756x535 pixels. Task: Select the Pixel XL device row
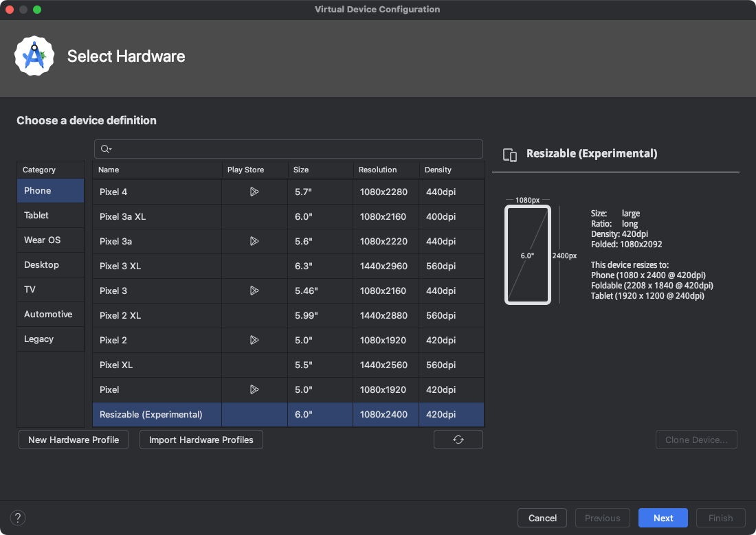click(157, 365)
